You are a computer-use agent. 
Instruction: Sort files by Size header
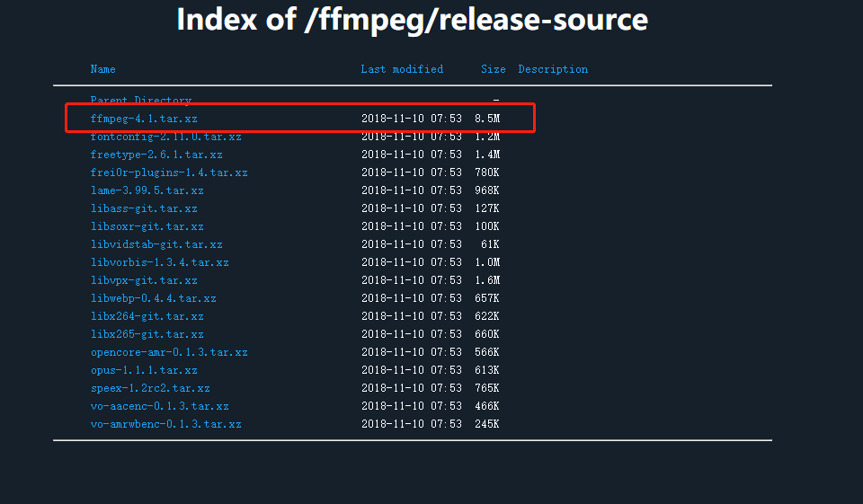(494, 69)
